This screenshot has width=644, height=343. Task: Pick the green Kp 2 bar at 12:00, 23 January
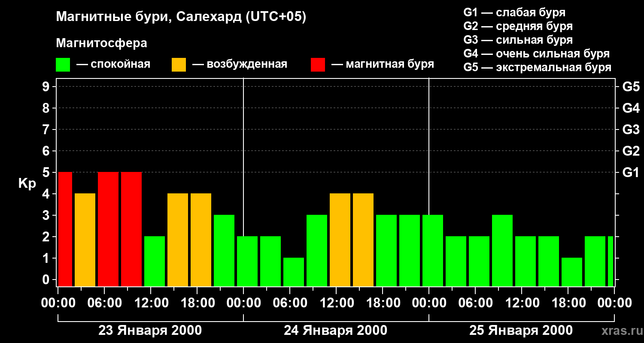[155, 262]
